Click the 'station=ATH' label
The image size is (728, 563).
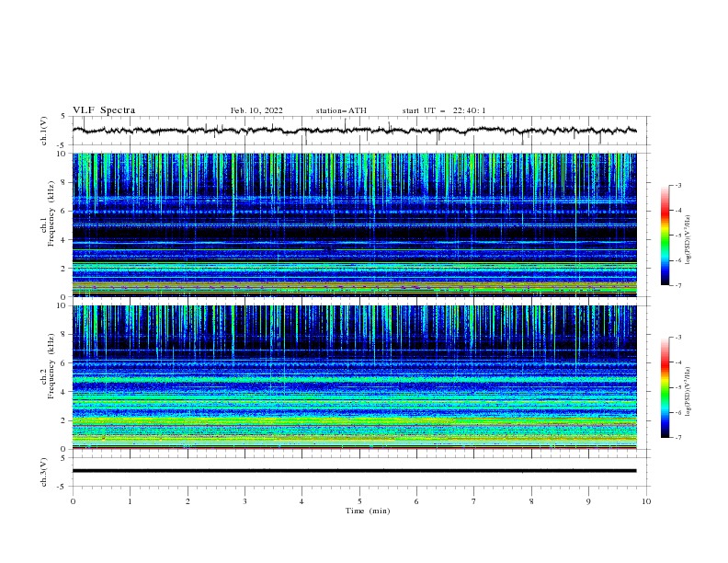[341, 110]
